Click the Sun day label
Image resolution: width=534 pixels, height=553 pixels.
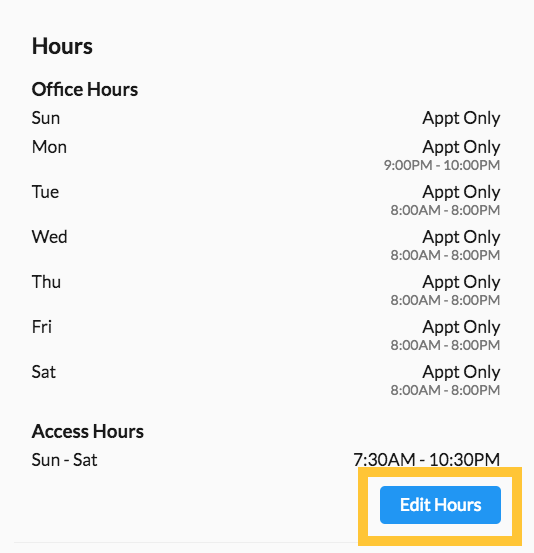[45, 118]
